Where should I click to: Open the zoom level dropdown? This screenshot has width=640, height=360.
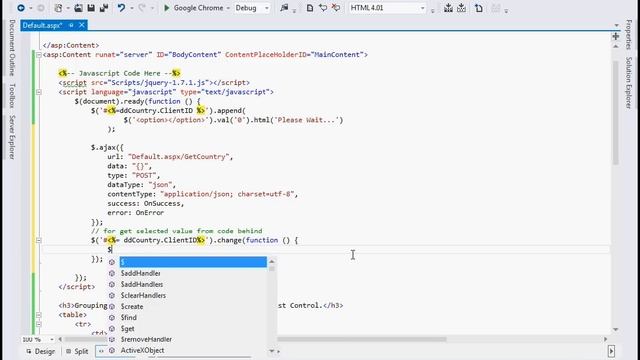coord(52,340)
